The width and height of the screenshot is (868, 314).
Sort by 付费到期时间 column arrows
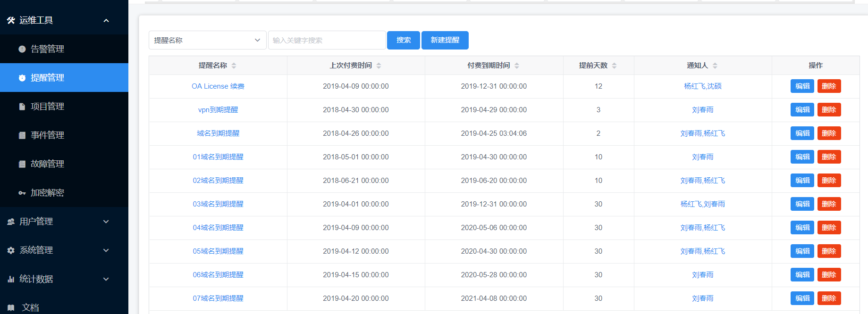click(517, 66)
